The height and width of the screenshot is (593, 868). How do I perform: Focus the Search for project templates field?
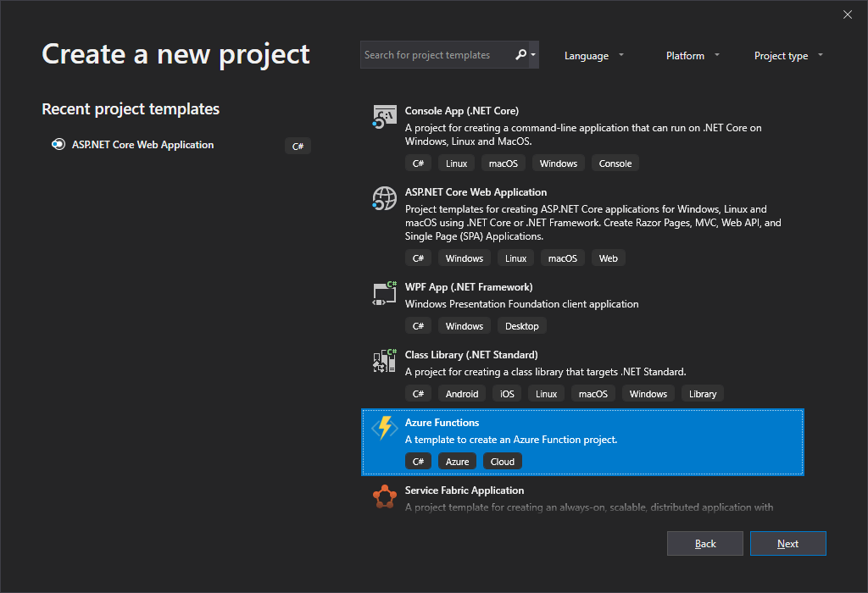coord(437,55)
